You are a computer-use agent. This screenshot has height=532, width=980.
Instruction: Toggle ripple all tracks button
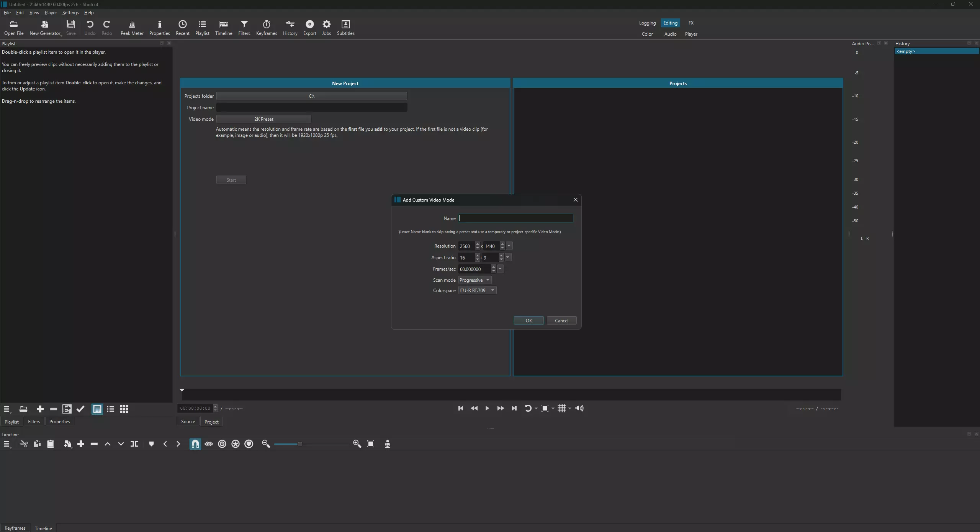[235, 444]
